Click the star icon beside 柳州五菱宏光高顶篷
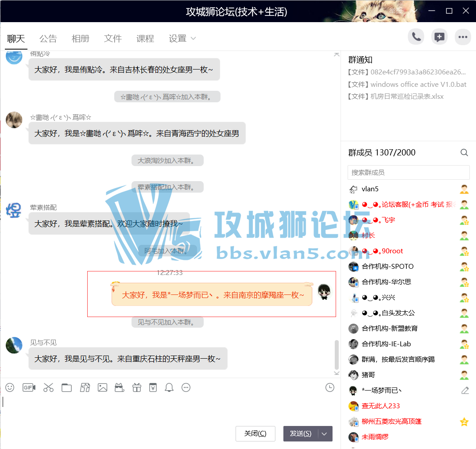 pos(464,422)
